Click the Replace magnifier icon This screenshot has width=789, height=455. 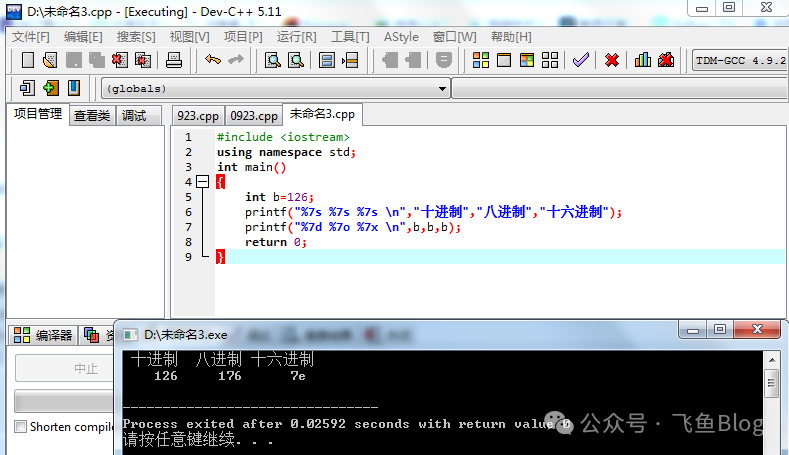tap(296, 60)
